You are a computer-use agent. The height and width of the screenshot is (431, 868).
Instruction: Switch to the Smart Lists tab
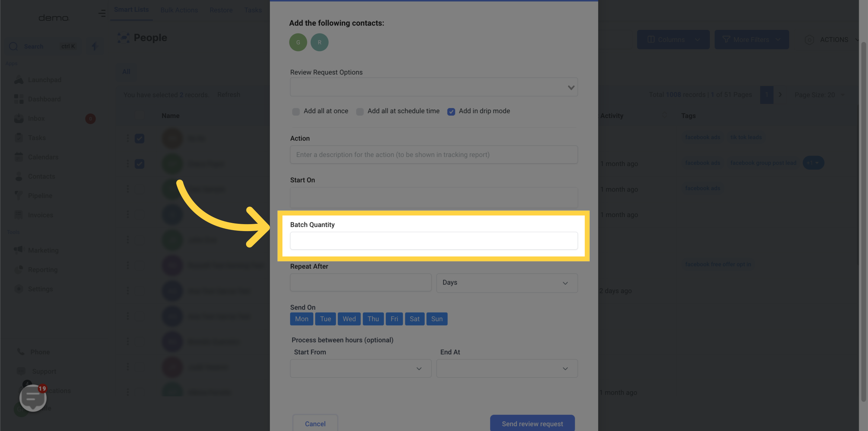pos(131,10)
